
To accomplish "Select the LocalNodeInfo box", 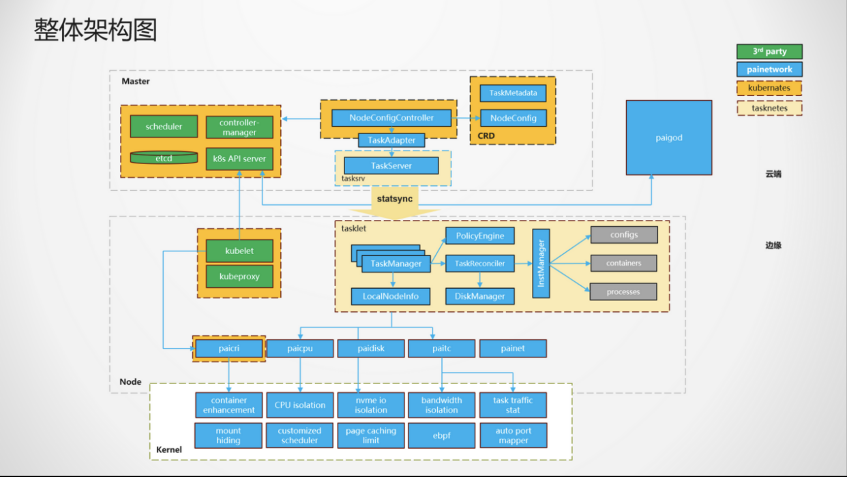I will pos(391,296).
